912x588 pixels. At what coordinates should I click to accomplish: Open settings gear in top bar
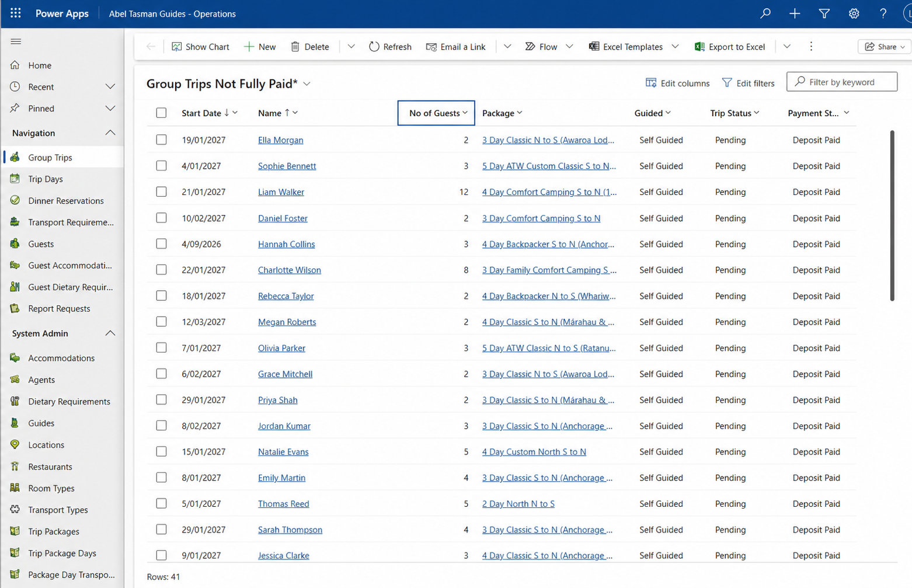point(854,13)
